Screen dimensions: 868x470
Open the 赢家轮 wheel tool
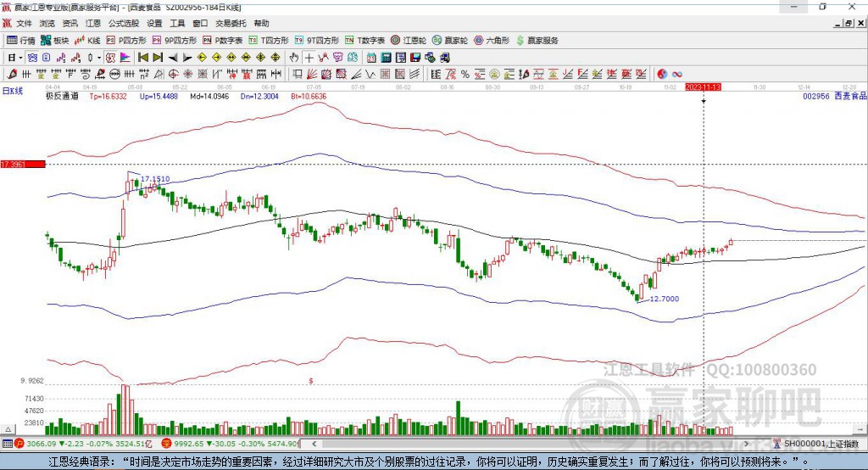(450, 41)
